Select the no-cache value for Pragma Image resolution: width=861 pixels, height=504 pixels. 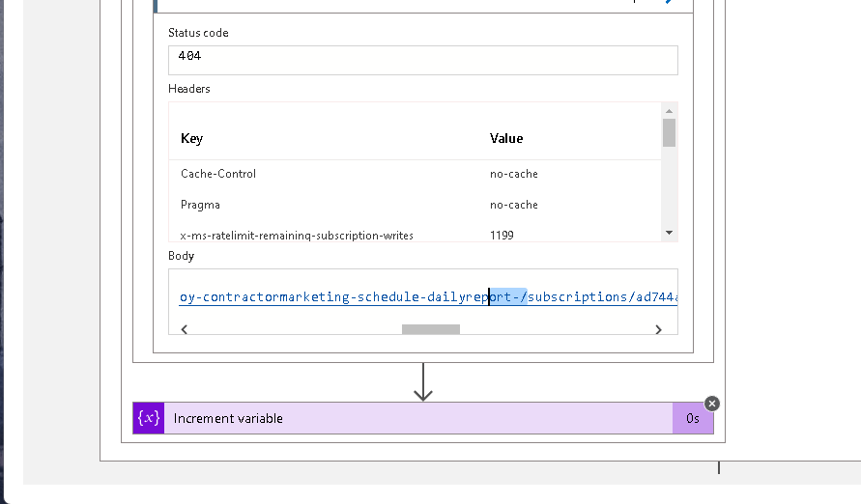coord(514,205)
